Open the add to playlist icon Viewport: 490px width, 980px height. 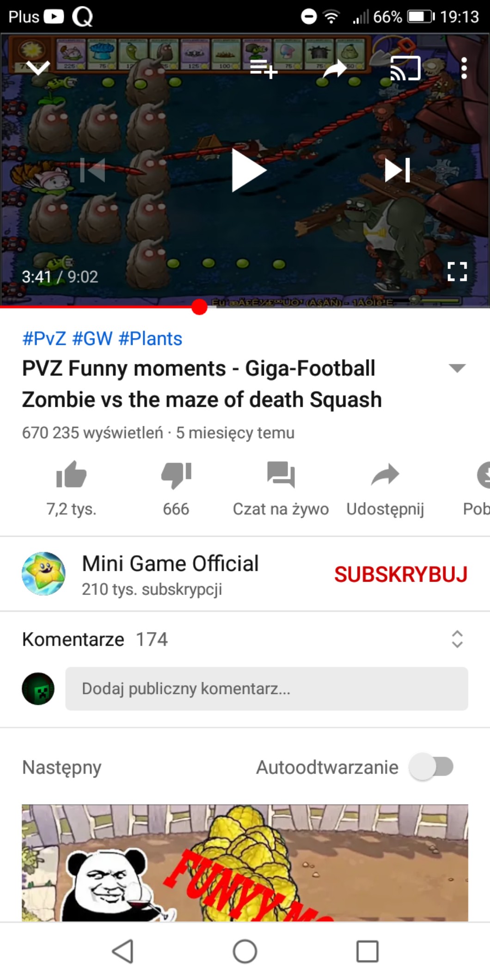(263, 69)
